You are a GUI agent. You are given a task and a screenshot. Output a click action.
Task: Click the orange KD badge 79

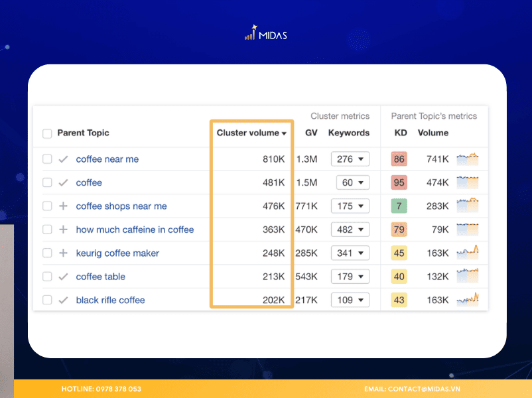tap(399, 230)
